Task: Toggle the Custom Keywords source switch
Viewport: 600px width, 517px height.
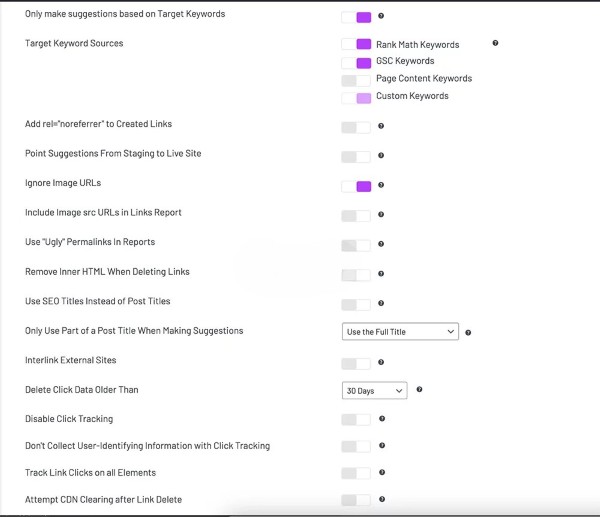Action: [356, 98]
